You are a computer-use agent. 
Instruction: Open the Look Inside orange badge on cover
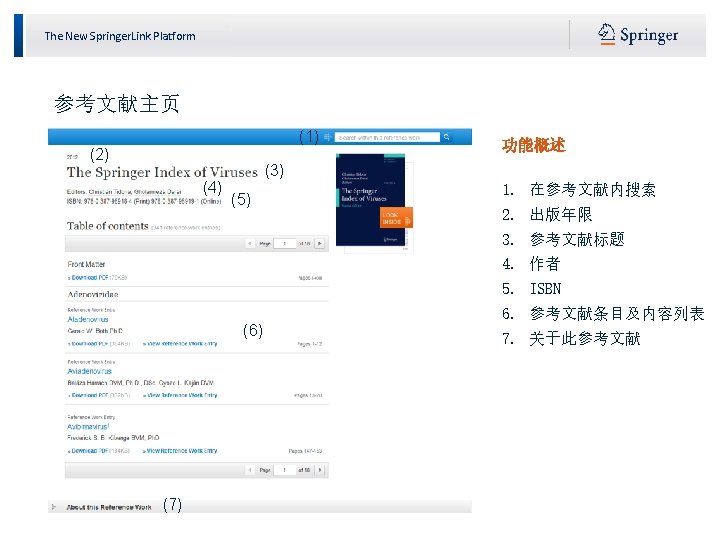coord(397,218)
